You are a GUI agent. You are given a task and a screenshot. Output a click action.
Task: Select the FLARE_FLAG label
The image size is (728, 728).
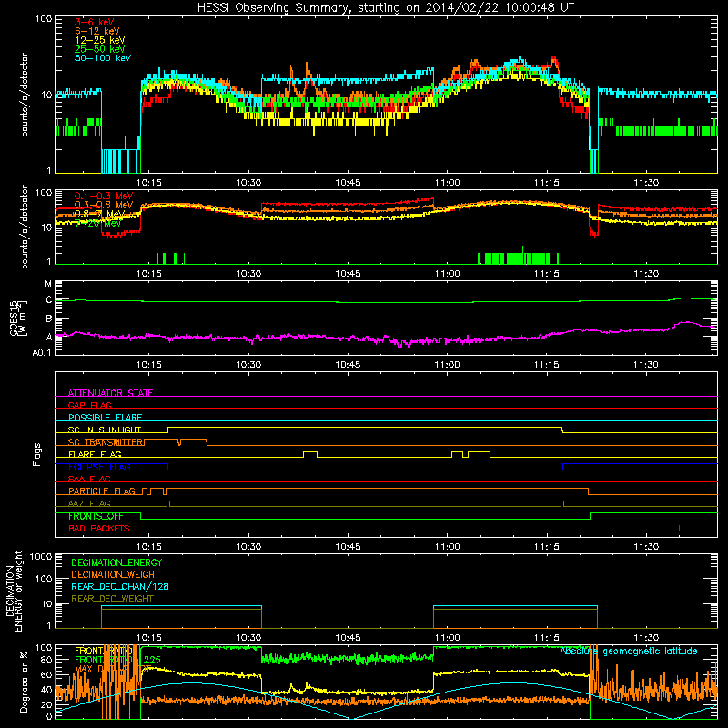pos(95,454)
